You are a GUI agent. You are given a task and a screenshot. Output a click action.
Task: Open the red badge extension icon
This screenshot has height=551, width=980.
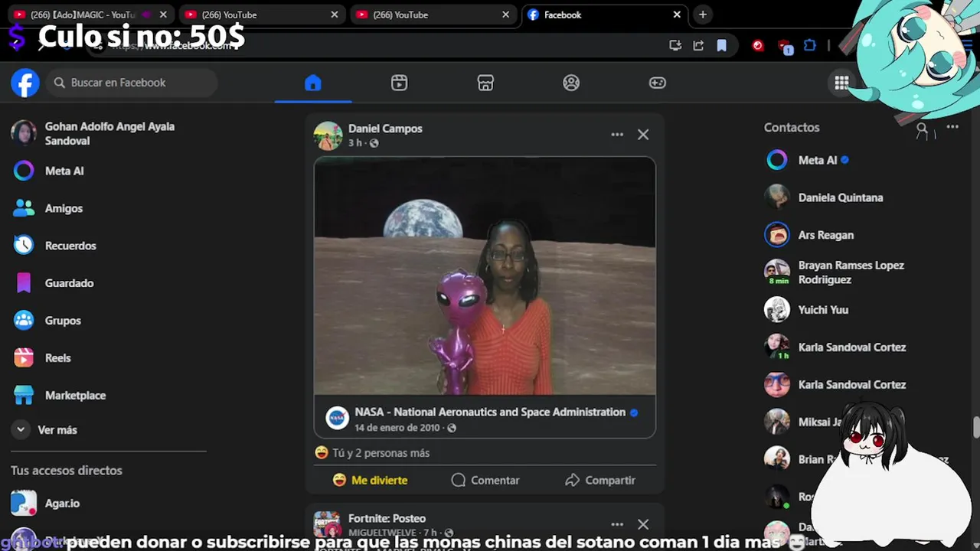click(785, 47)
